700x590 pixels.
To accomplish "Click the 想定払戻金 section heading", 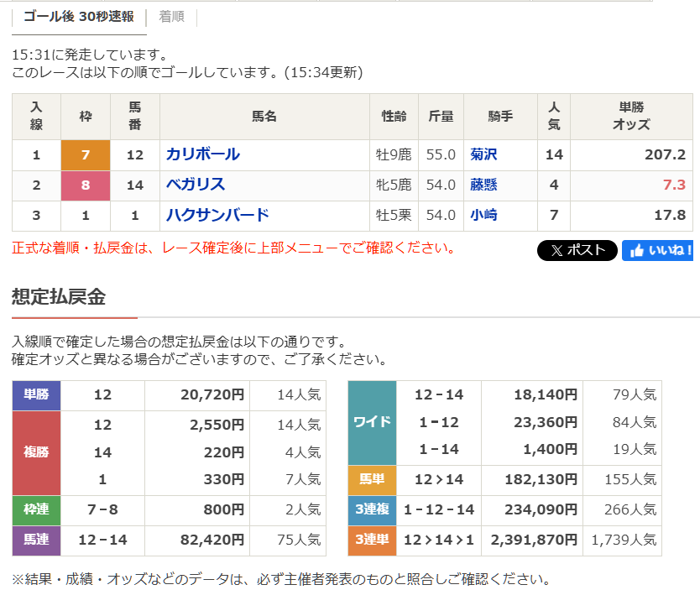I will point(59,297).
